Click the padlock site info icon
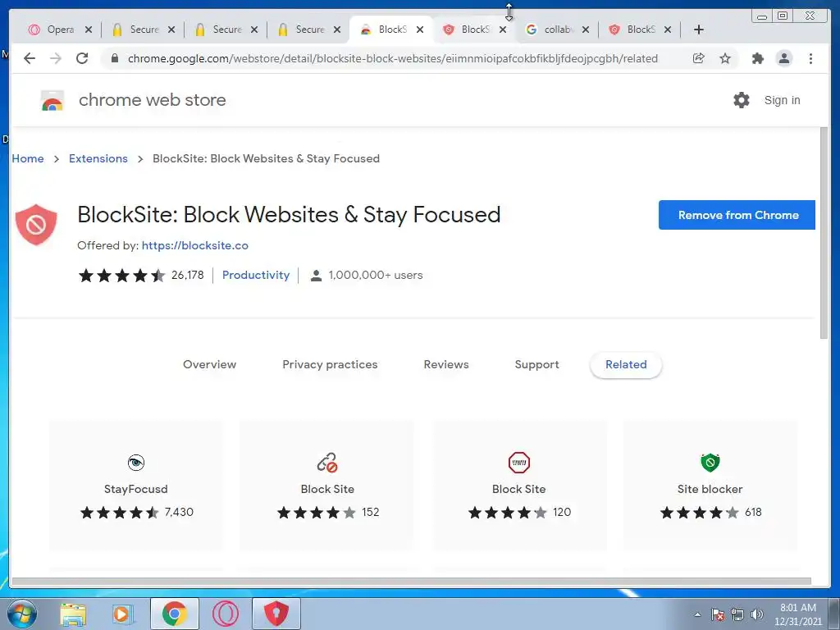The width and height of the screenshot is (840, 630). 115,58
